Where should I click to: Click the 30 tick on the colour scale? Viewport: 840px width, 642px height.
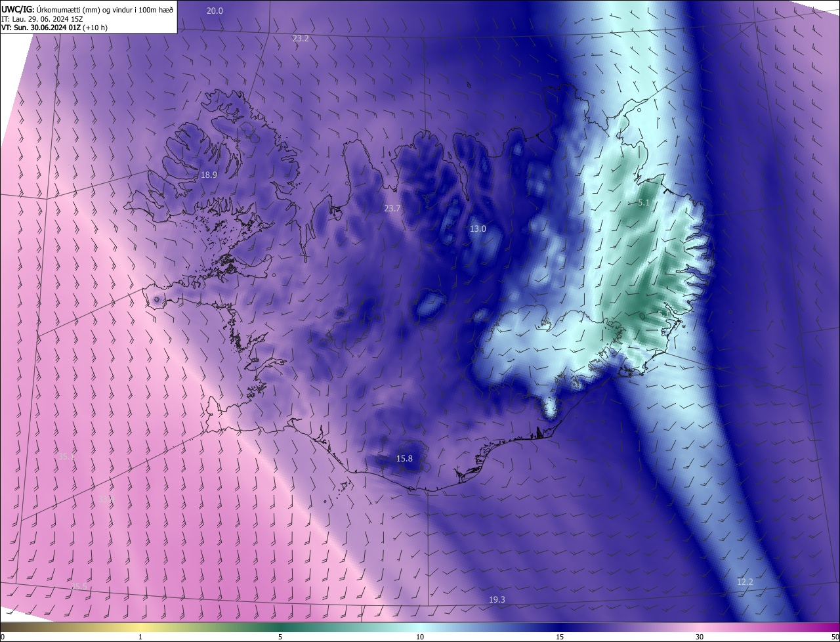(x=700, y=637)
